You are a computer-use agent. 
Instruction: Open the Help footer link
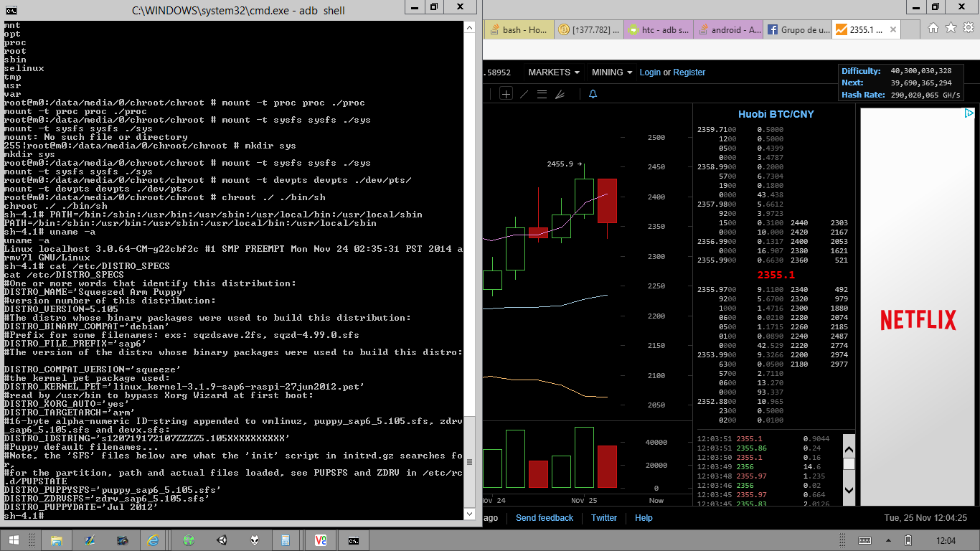(x=644, y=518)
